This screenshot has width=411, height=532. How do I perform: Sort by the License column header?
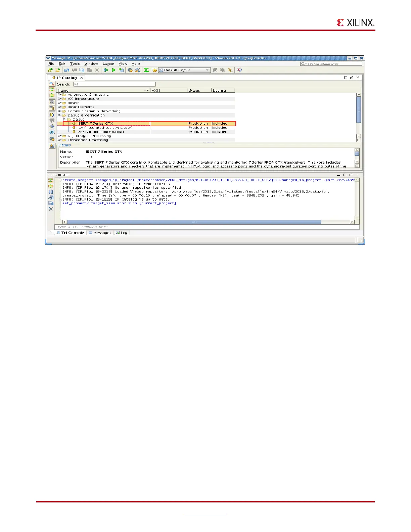pos(223,90)
